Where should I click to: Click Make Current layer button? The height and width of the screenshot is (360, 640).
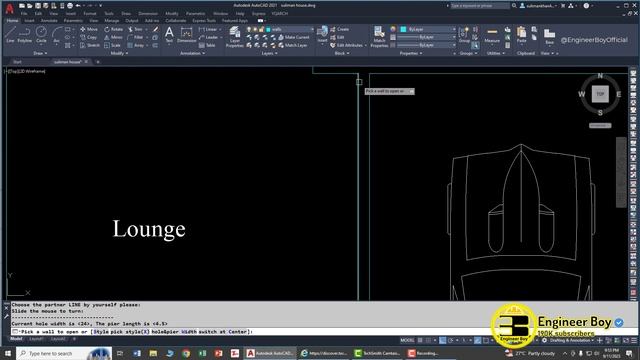(x=293, y=37)
